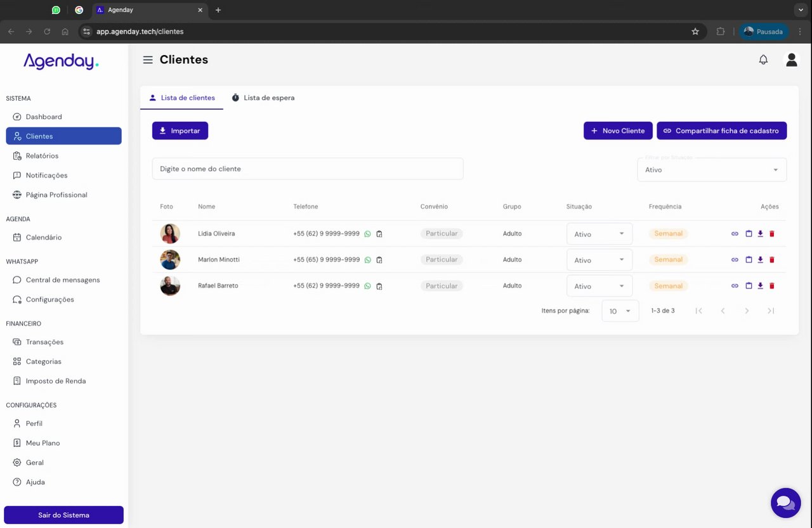Copy Marlon Minotti's phone number via clipboard icon
This screenshot has width=812, height=528.
[379, 260]
